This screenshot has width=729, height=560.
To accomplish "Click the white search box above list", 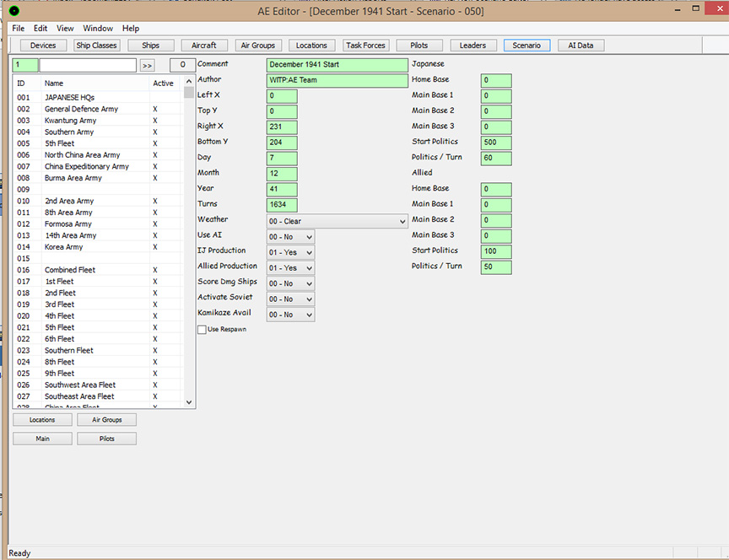I will (88, 65).
